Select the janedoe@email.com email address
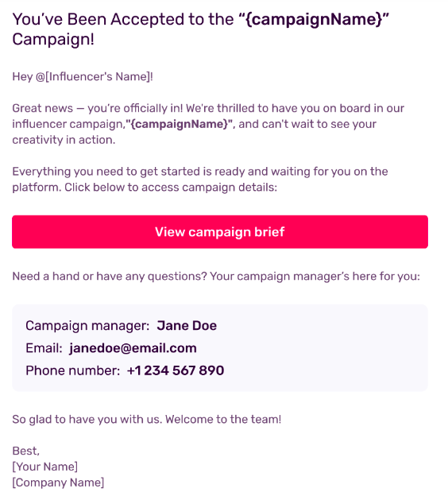The image size is (448, 500). (x=133, y=348)
